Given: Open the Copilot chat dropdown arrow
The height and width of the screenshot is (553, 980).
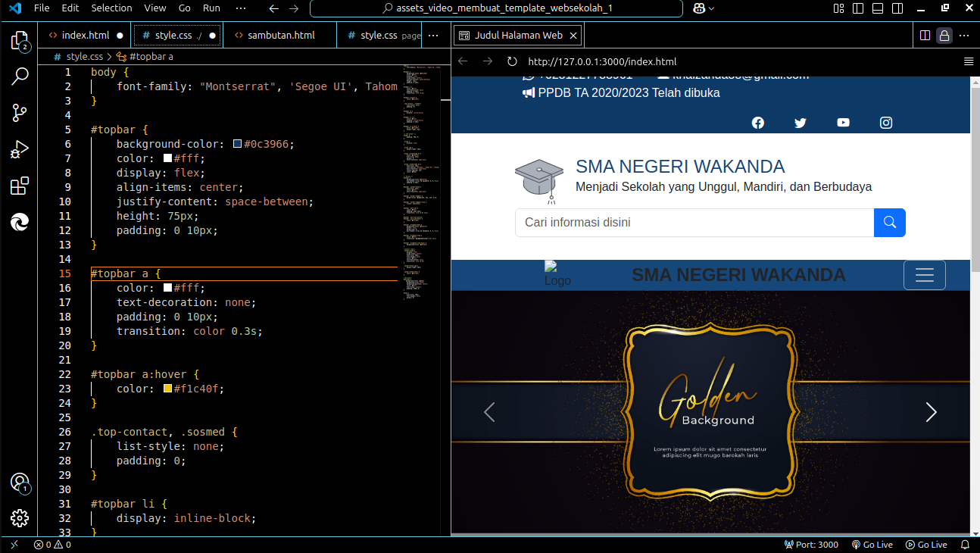Looking at the screenshot, I should (x=711, y=8).
